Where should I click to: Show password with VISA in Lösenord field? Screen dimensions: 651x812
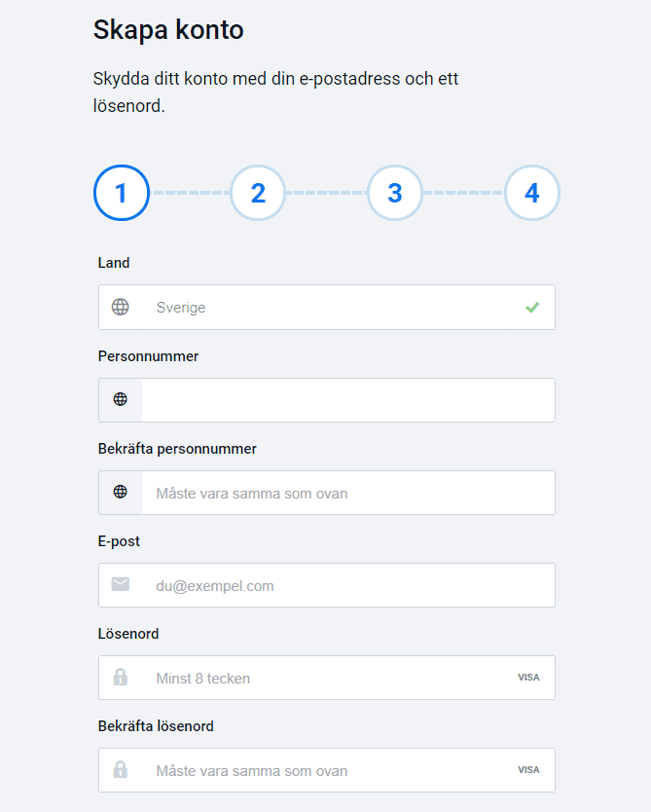(528, 678)
